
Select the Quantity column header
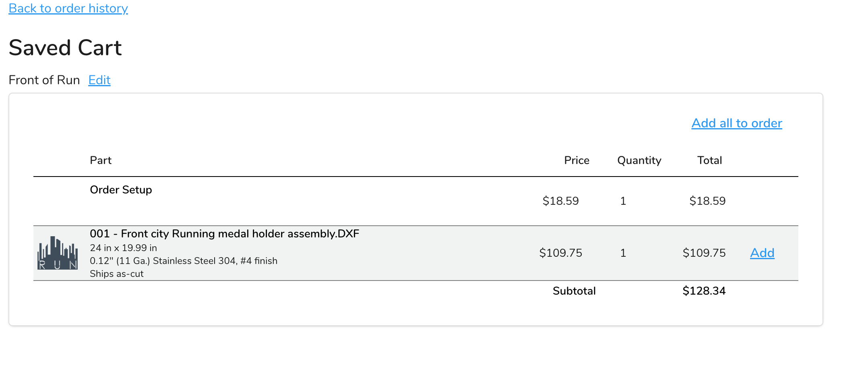coord(639,160)
